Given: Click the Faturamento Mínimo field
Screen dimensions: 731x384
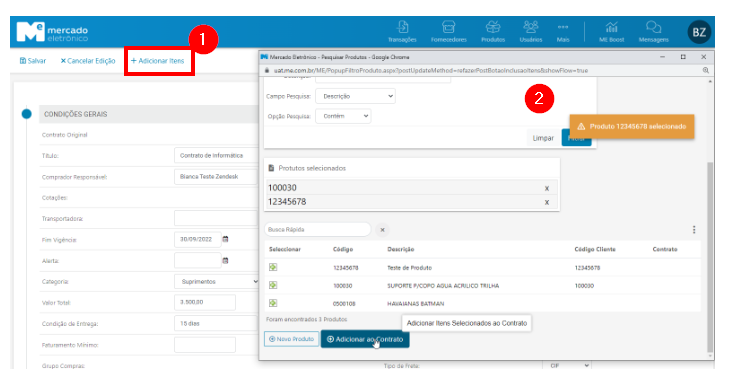Looking at the screenshot, I should [x=205, y=345].
